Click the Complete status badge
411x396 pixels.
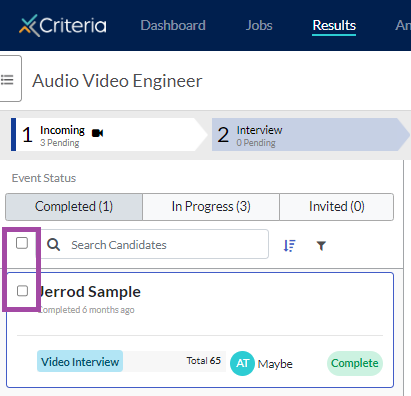pos(355,363)
